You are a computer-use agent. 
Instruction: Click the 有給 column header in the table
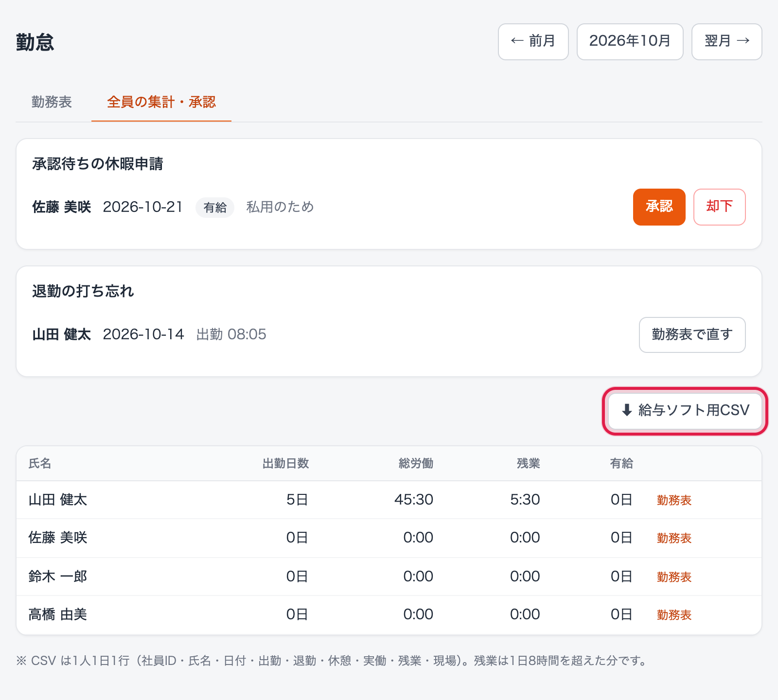[621, 464]
